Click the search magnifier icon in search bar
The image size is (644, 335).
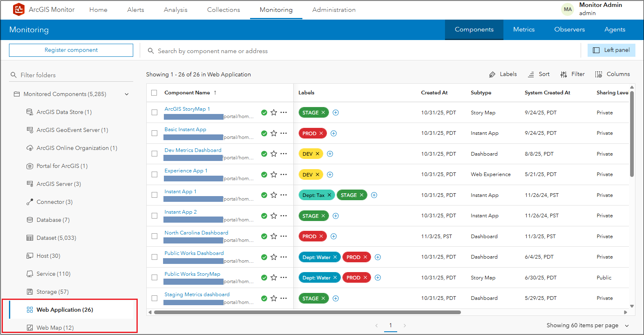click(x=151, y=51)
